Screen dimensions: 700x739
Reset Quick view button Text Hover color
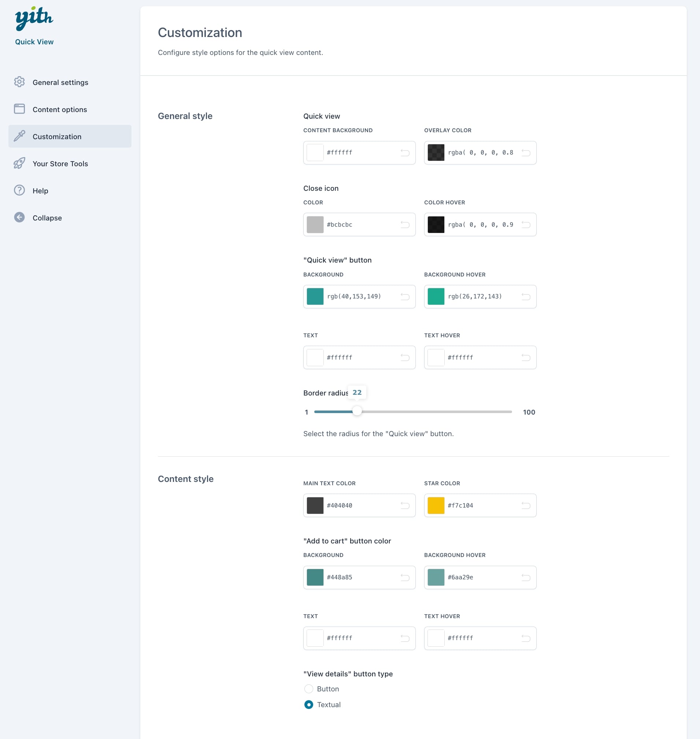(x=526, y=357)
